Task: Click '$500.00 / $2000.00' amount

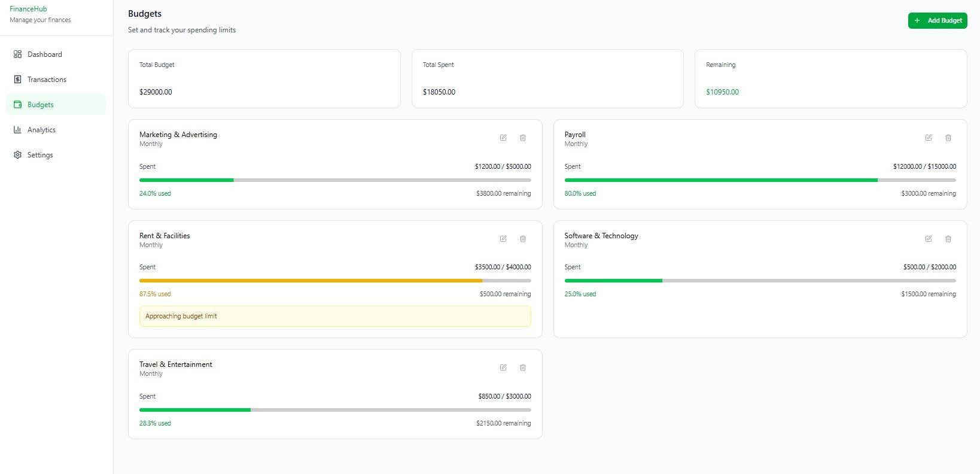Action: (930, 267)
